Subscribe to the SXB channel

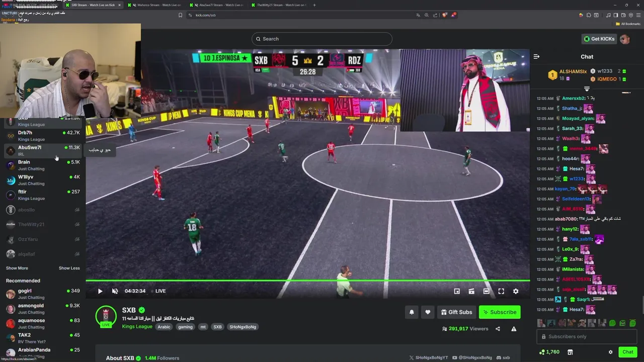pyautogui.click(x=500, y=312)
